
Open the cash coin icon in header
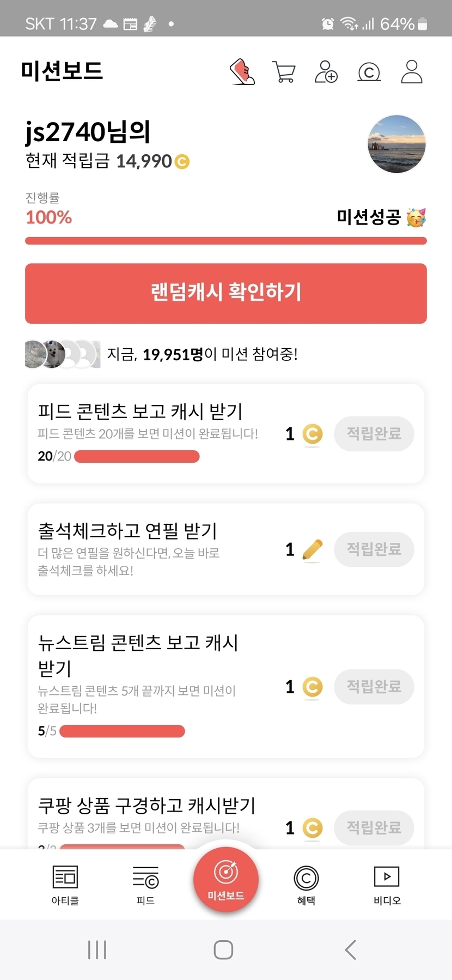click(369, 72)
